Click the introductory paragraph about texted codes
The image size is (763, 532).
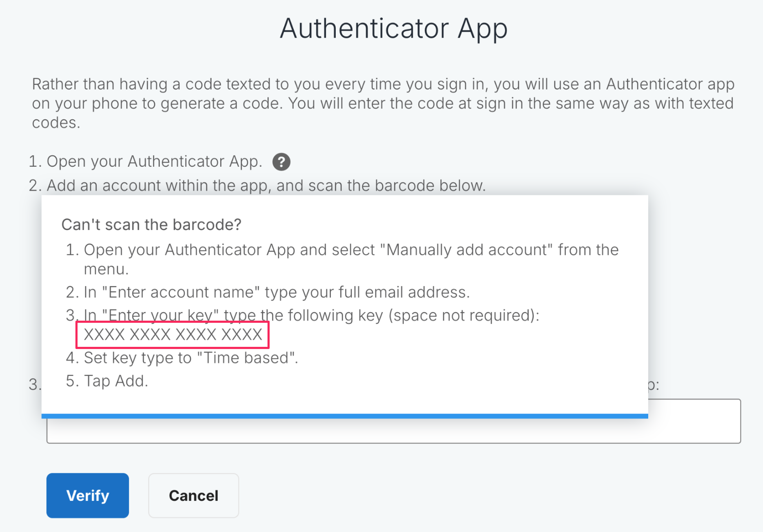click(x=383, y=103)
